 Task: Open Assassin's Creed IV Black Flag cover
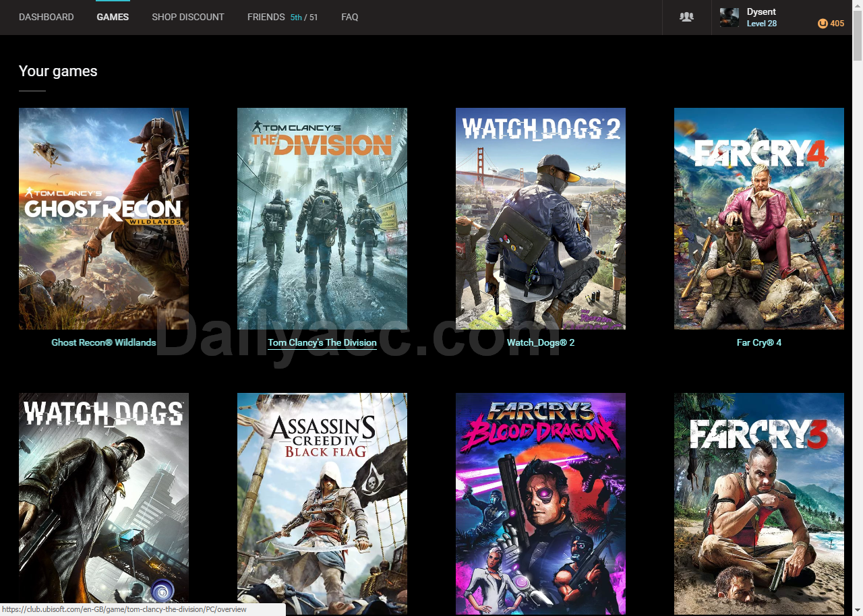pos(322,503)
